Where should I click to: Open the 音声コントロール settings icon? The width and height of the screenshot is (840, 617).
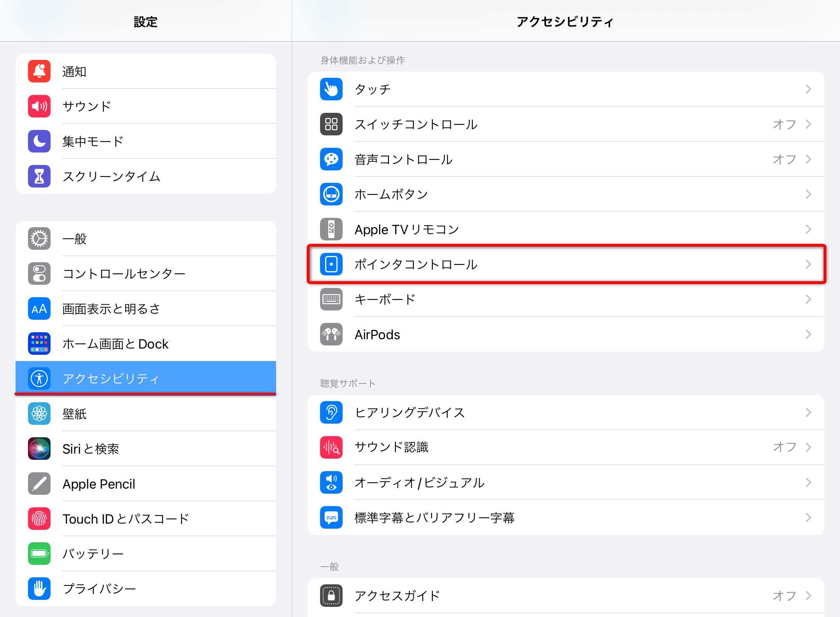click(331, 159)
